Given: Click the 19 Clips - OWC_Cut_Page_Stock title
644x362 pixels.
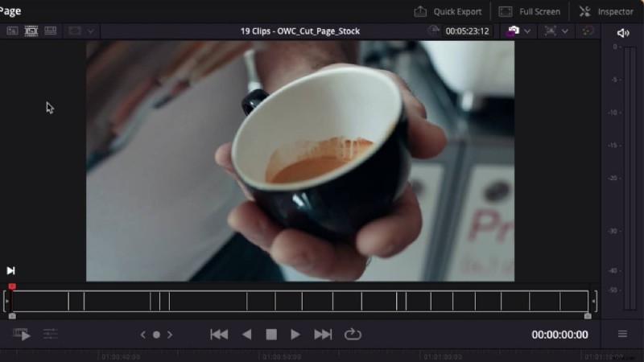Looking at the screenshot, I should click(x=299, y=31).
